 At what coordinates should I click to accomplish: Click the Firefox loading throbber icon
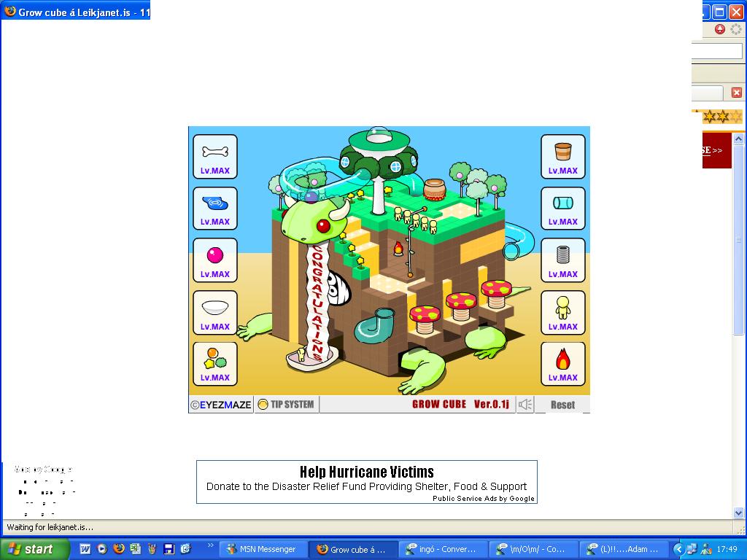[x=736, y=29]
